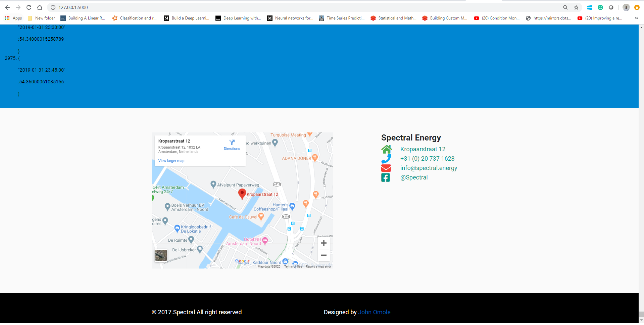Open Time Series Predicti... bookmark

coord(342,18)
